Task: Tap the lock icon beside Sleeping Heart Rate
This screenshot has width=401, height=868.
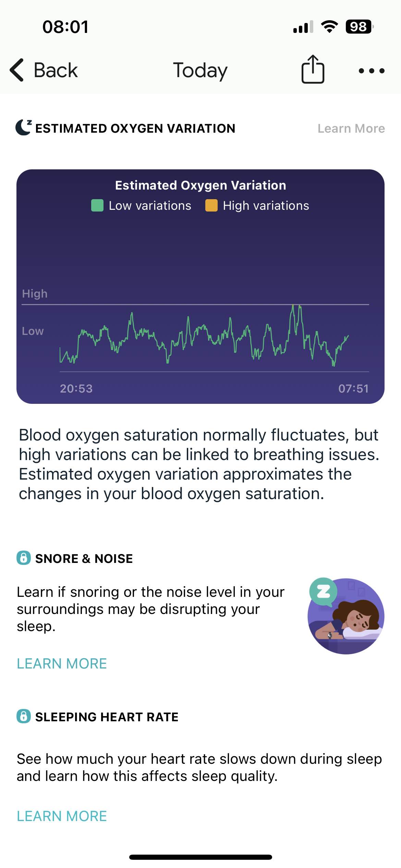Action: tap(24, 716)
